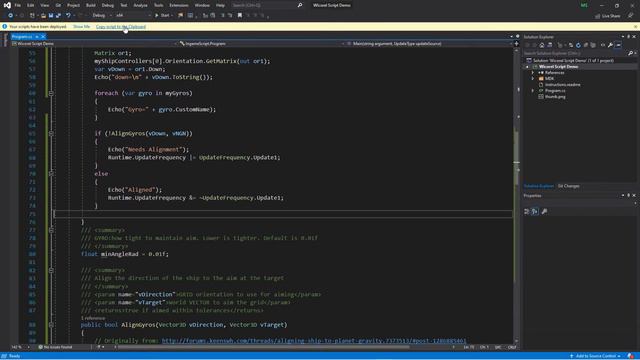The image size is (640, 360).
Task: Click No issues found in the status strip
Action: 55,347
